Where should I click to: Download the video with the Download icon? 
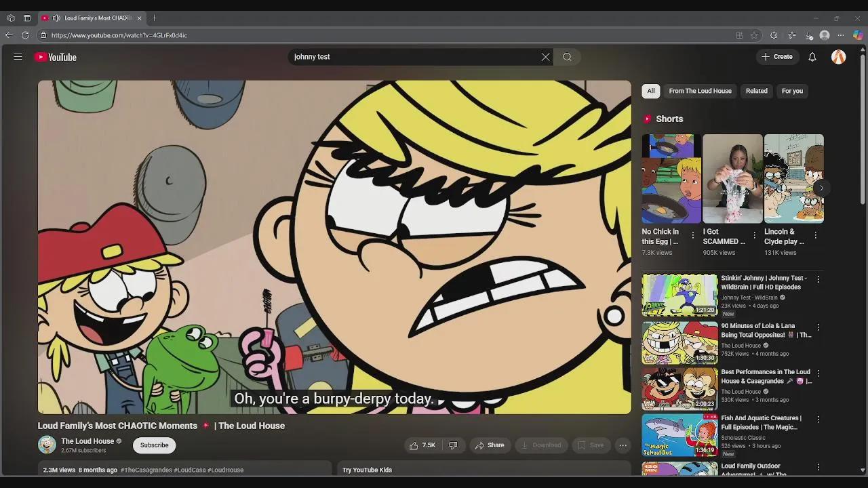coord(540,445)
